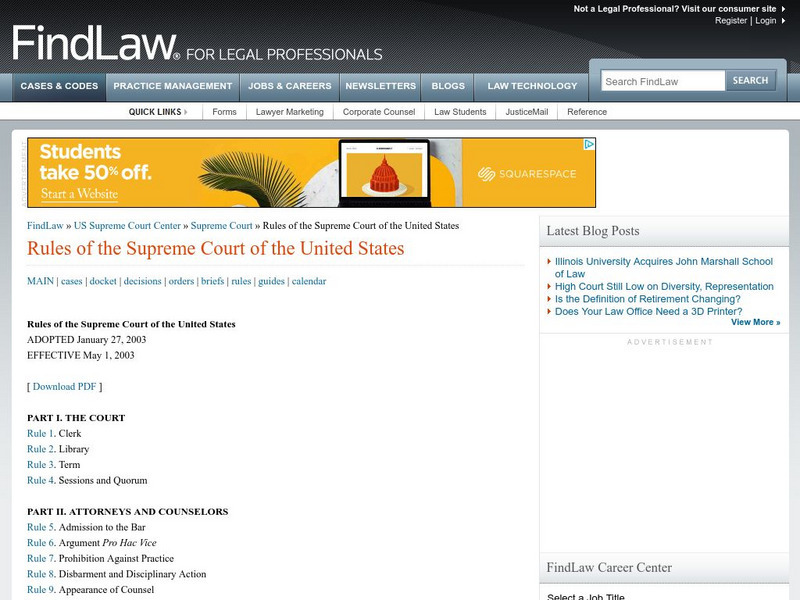The image size is (800, 600).
Task: Click the arrow icon beside 'Visit our consumer site'
Action: 784,8
